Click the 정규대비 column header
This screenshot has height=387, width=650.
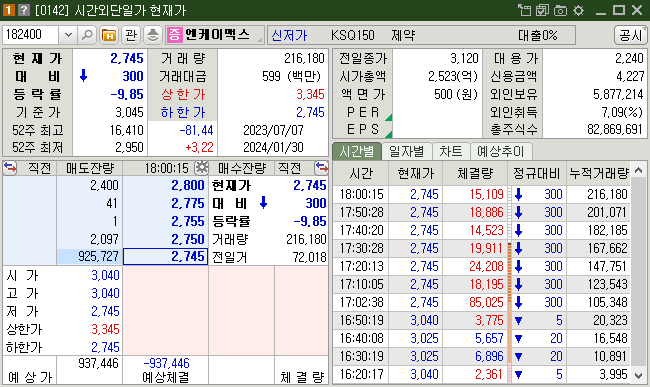tap(537, 173)
